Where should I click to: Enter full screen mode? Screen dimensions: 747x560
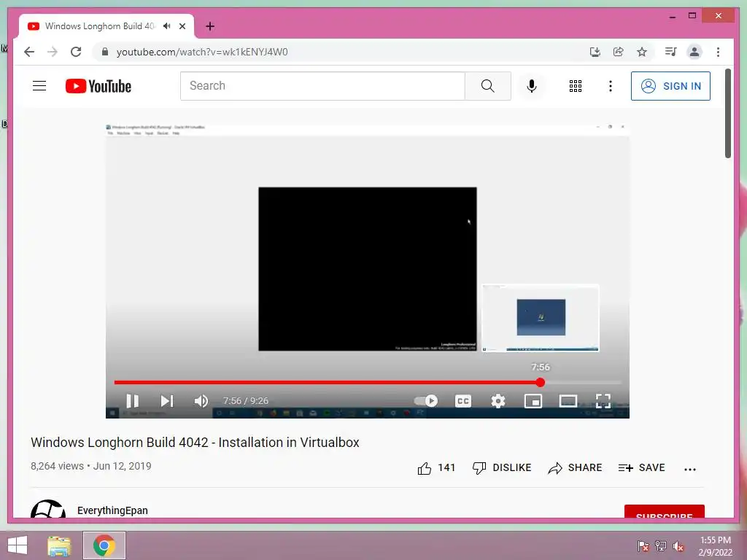pyautogui.click(x=603, y=401)
